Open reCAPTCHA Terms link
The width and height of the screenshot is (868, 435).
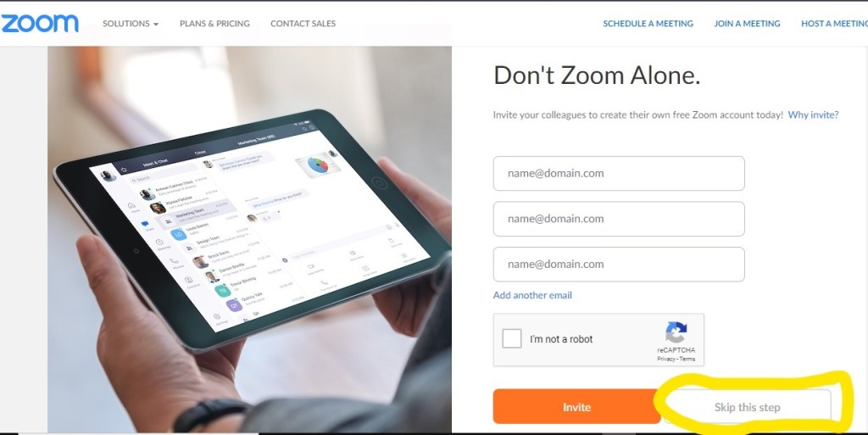point(687,360)
